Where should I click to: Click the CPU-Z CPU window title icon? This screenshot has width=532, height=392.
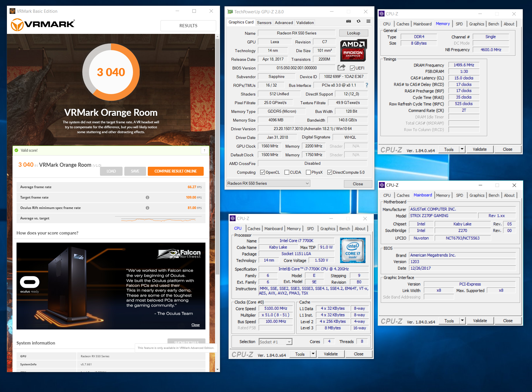point(233,218)
